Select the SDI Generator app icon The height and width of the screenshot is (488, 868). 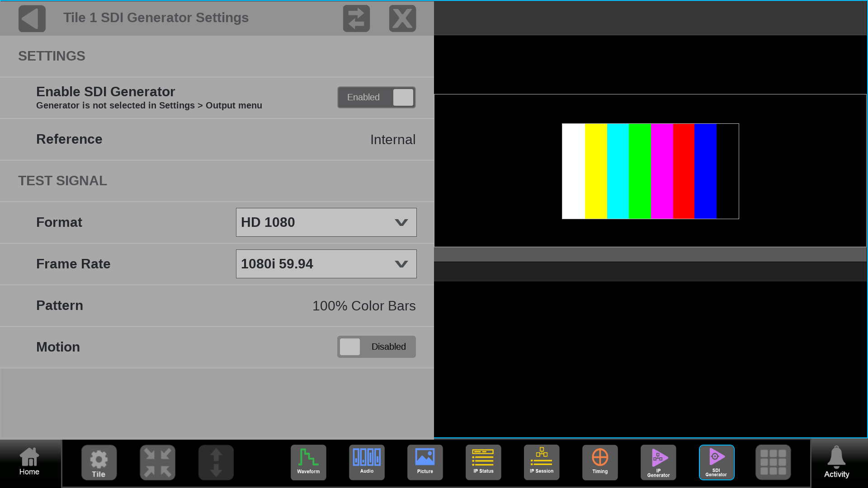[x=717, y=462]
